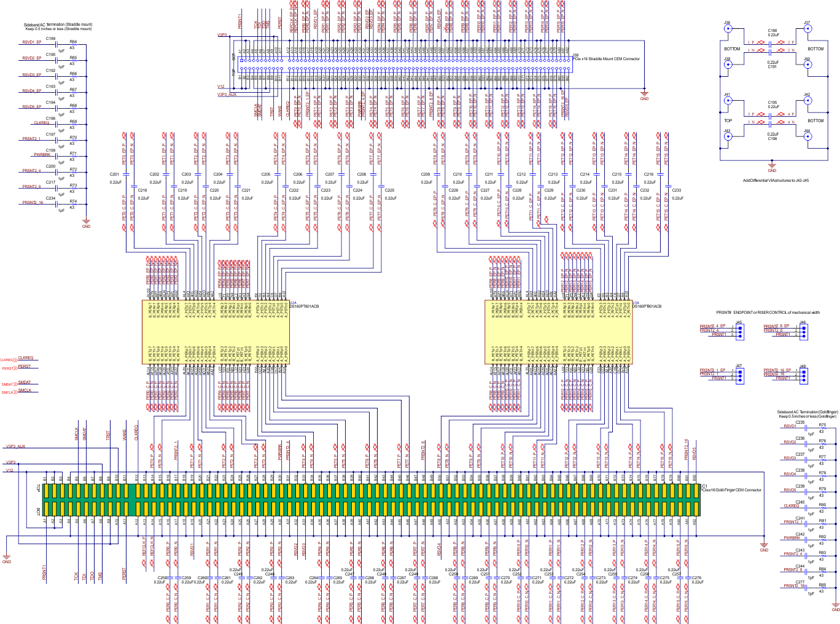This screenshot has width=840, height=624.
Task: Click capacitor designator C209
Action: click(426, 174)
